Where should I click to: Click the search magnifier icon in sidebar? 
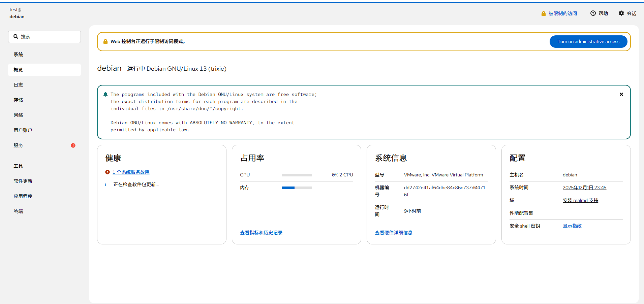point(16,37)
